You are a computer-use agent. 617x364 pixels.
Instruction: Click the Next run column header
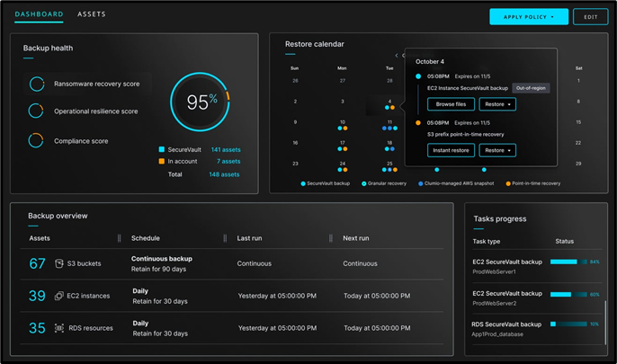coord(356,238)
